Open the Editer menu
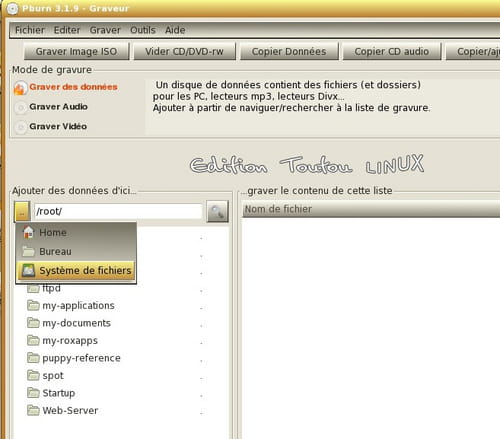Viewport: 500px width, 439px height. point(67,30)
